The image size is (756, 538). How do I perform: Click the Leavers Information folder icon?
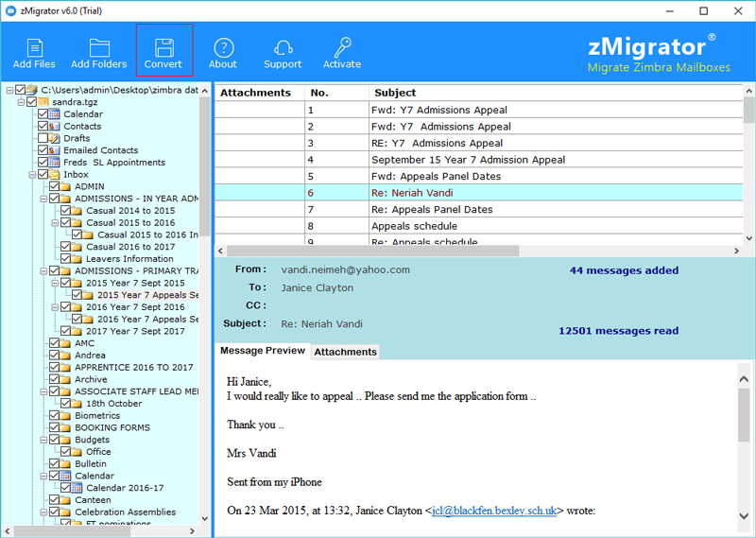pos(77,259)
